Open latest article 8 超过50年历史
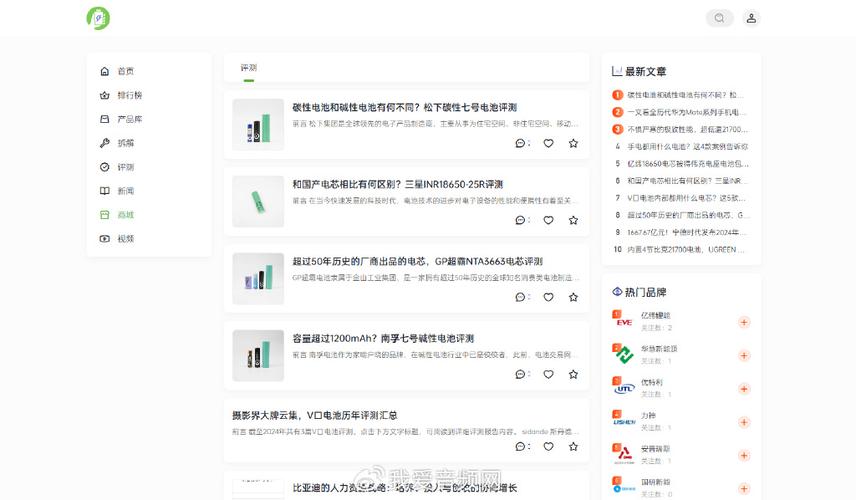The height and width of the screenshot is (500, 856). tap(688, 215)
